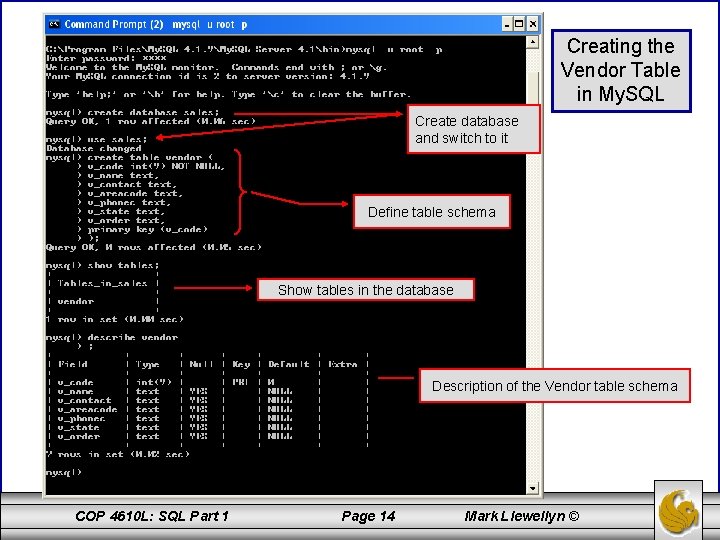The width and height of the screenshot is (720, 540).
Task: Click the 'Enter password' line
Action: click(x=106, y=58)
